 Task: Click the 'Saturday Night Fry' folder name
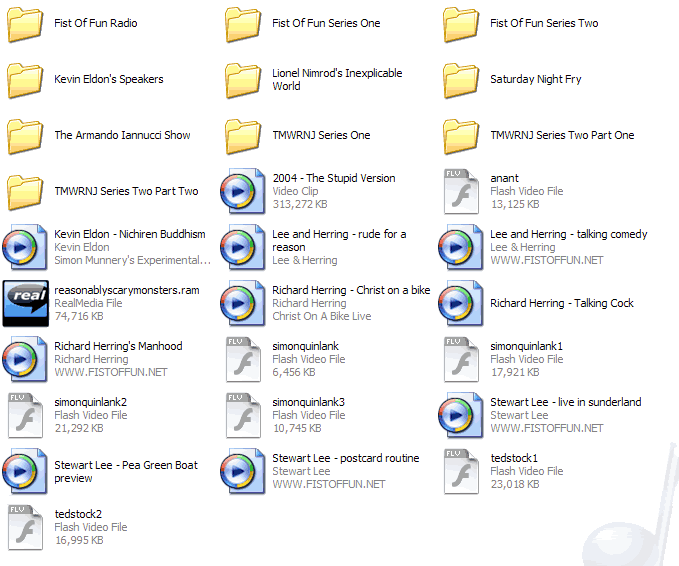click(536, 79)
